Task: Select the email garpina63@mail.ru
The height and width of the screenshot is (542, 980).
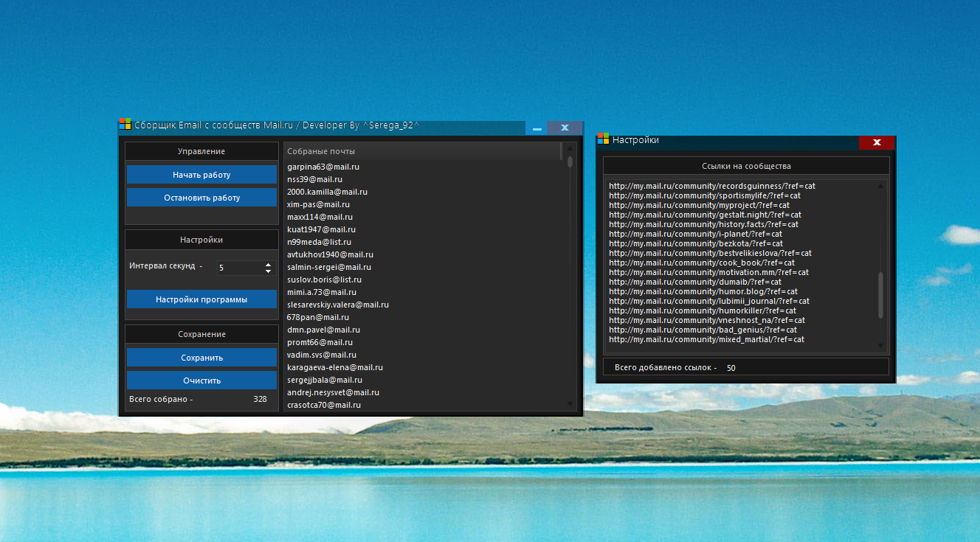Action: point(322,167)
